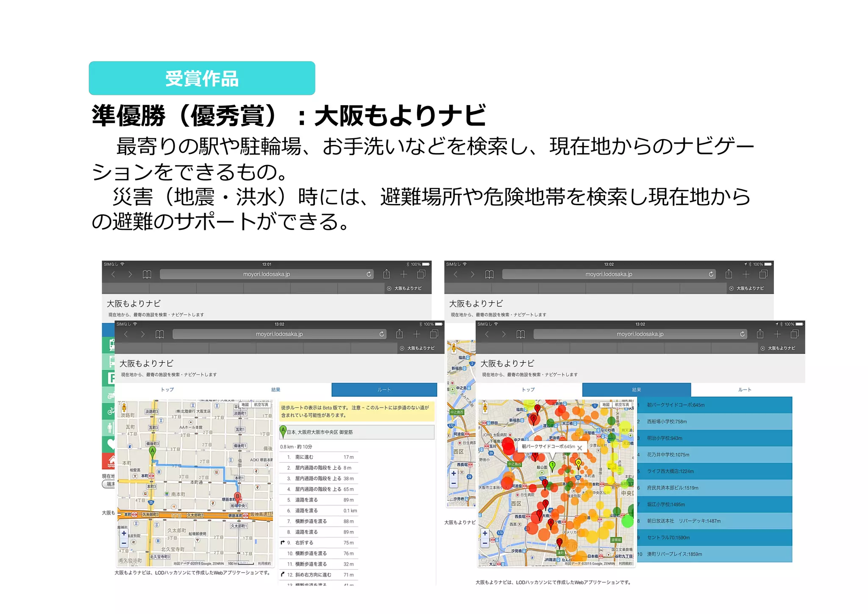Screen dimensions: 868x614
Task: Click green numbered pin 1 on the heatmap
Action: [x=552, y=466]
